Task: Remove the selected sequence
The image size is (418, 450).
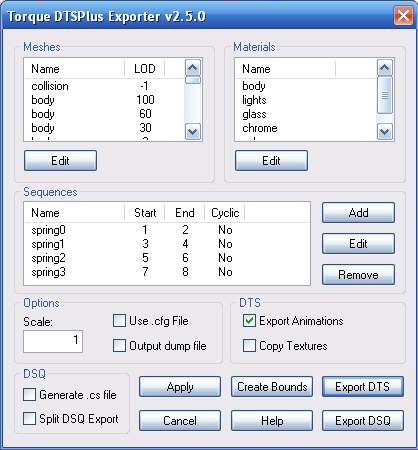Action: click(358, 274)
